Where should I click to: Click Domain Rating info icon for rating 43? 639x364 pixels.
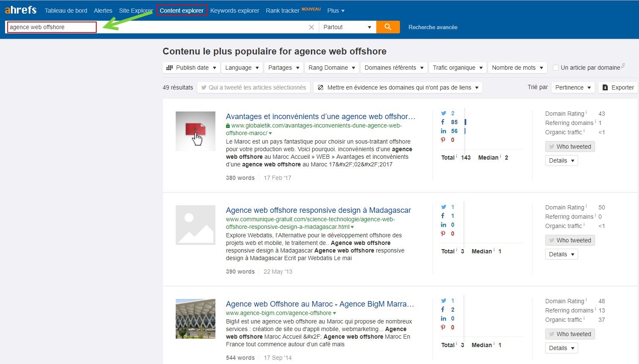coord(586,112)
